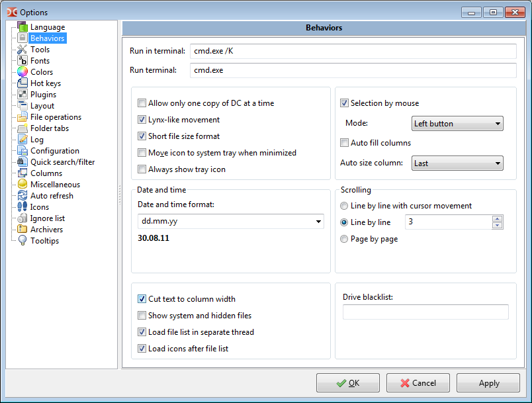Enable Auto fill columns option
The height and width of the screenshot is (403, 532).
coord(344,142)
